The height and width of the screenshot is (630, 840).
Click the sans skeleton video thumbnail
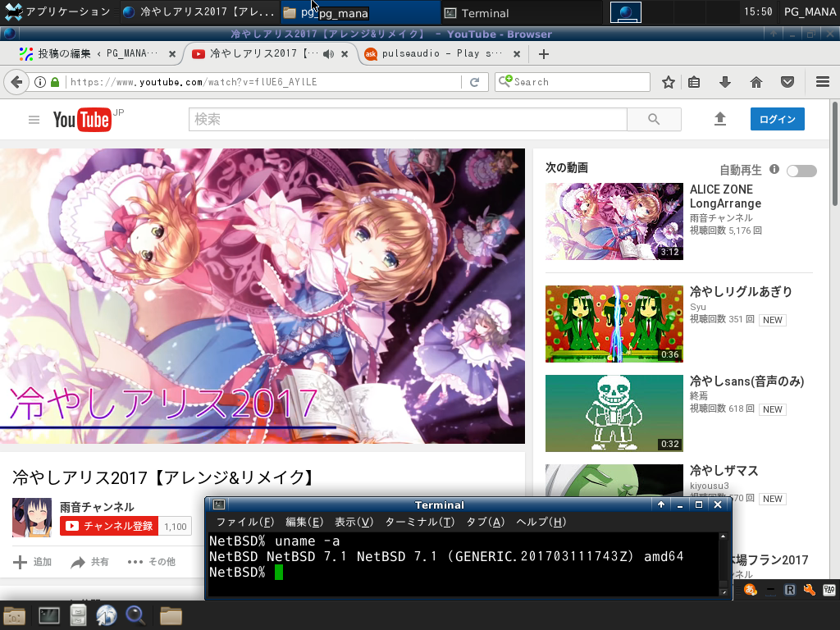click(x=614, y=413)
